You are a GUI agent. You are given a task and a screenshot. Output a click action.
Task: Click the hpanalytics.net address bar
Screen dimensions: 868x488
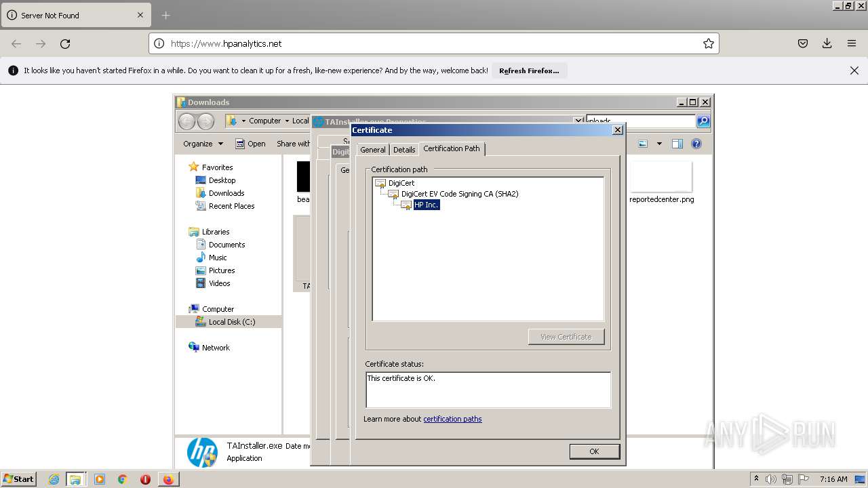coord(434,43)
